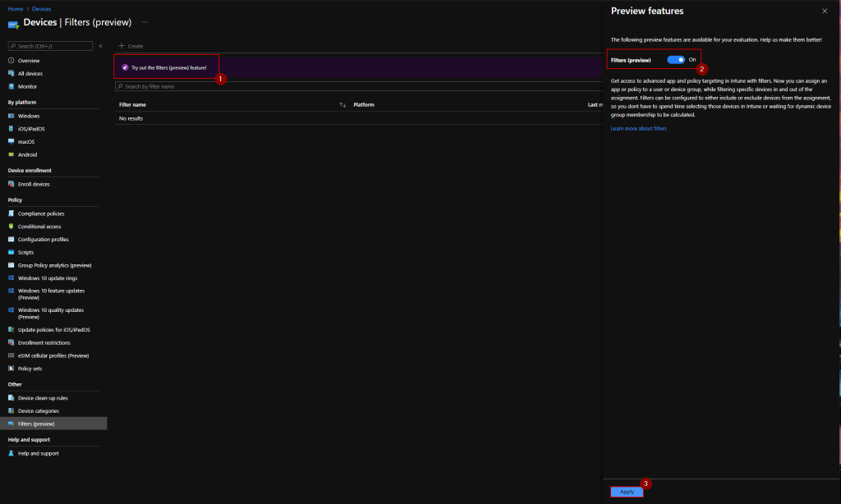Click the Device clean-up rules icon
The height and width of the screenshot is (504, 841).
[x=11, y=397]
